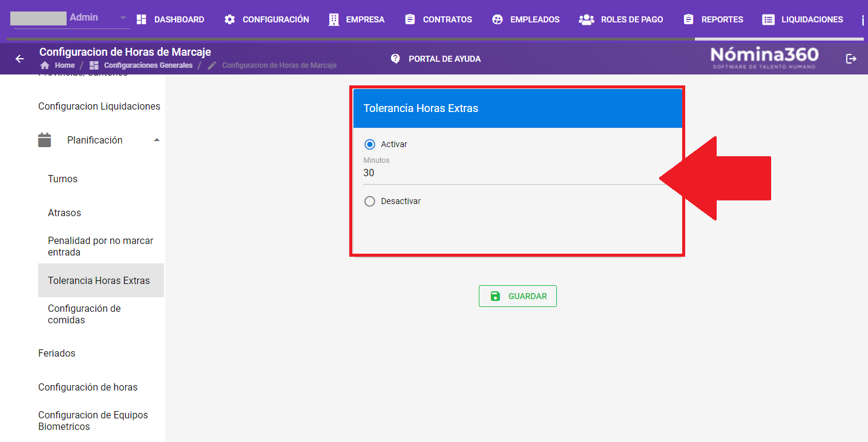Select Tolerancia Horas Extras sidebar item
The image size is (868, 442).
click(x=101, y=280)
